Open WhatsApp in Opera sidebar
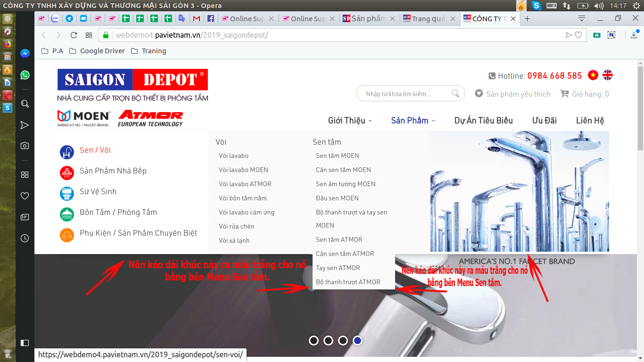Screen dimensions: 644x362 pos(25,75)
